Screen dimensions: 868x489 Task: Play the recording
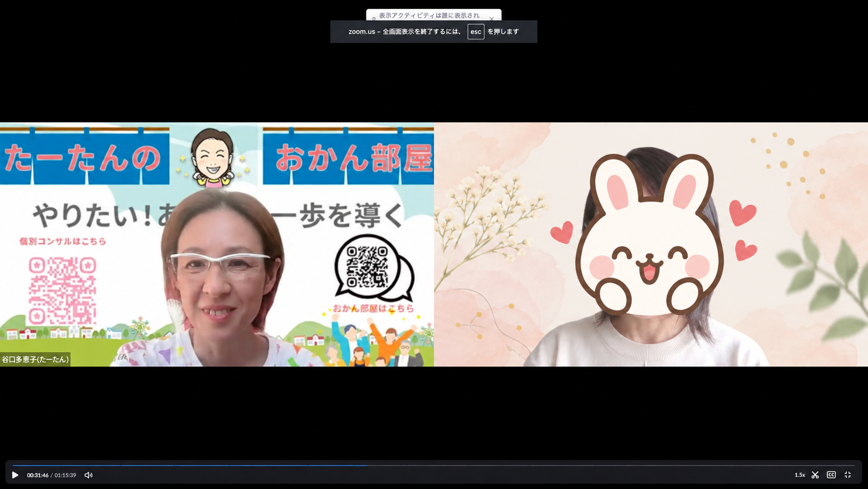15,475
